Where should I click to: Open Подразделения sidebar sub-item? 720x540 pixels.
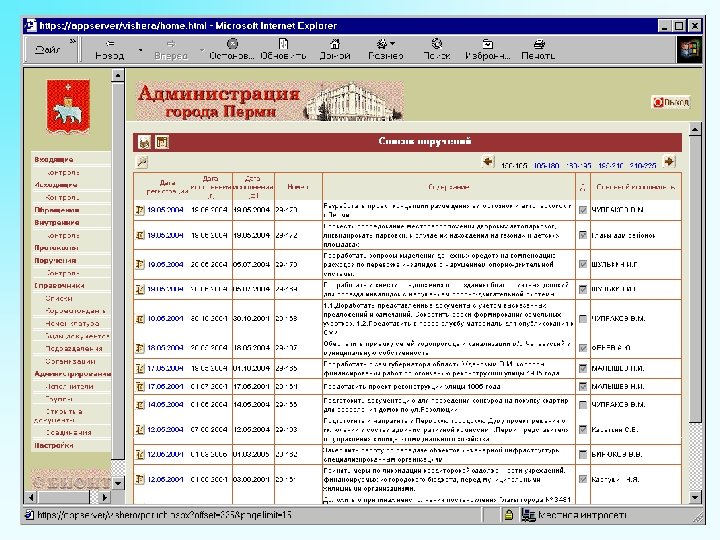pyautogui.click(x=74, y=348)
